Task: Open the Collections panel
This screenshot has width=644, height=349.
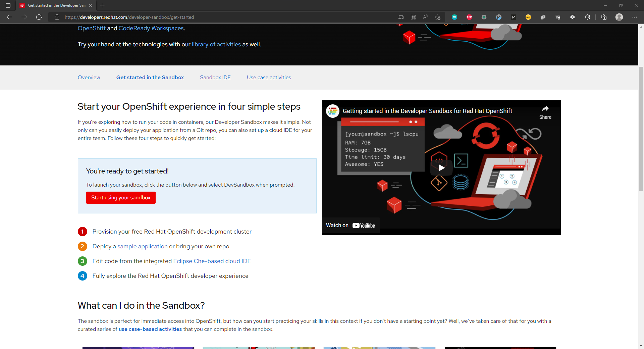Action: pos(604,17)
